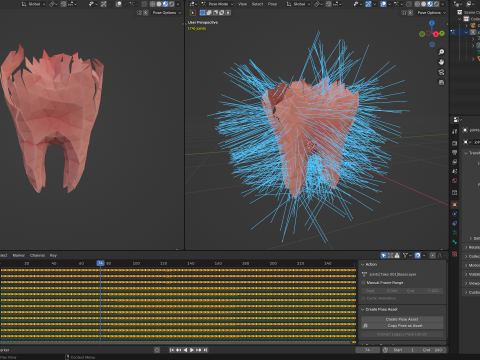Viewport: 480px width, 360px height.
Task: Select wireframe shading in right viewport header
Action: click(x=417, y=4)
